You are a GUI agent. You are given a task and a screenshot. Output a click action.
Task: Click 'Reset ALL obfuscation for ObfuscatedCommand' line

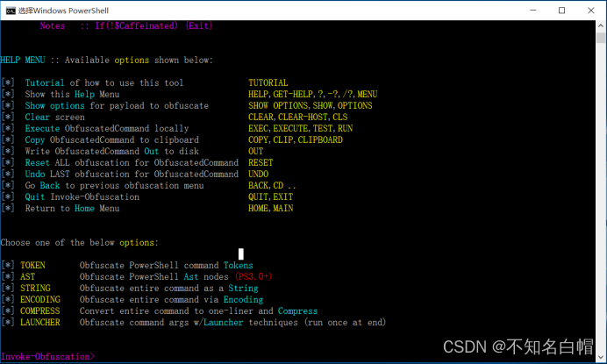[132, 162]
